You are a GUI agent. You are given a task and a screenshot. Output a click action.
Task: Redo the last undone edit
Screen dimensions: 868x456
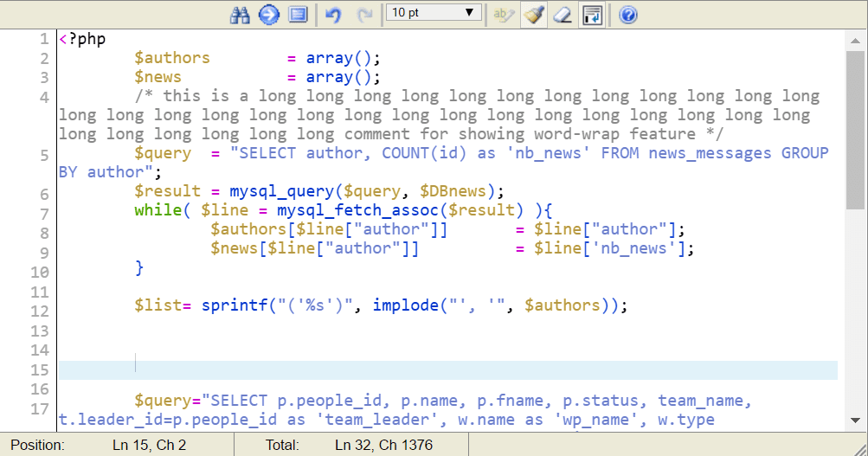(x=365, y=15)
